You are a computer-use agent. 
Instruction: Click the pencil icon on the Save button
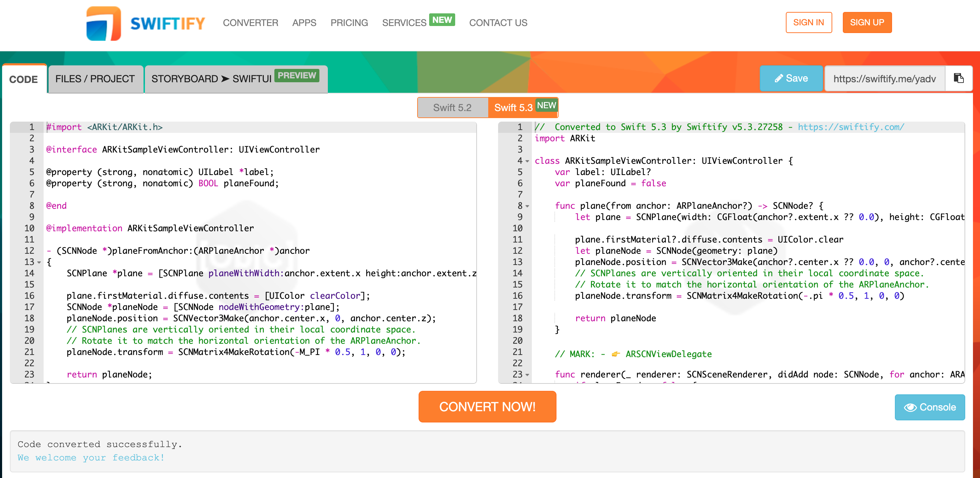(778, 78)
